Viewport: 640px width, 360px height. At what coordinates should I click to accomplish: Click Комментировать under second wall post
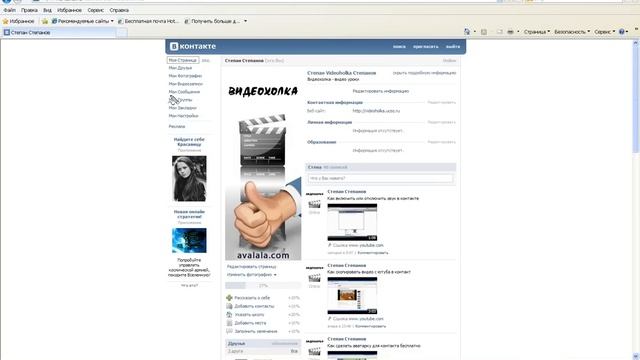click(370, 326)
